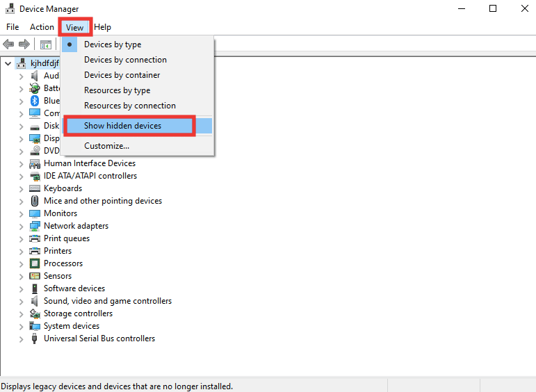Minimize the Device Manager window
The width and height of the screenshot is (536, 392).
(462, 8)
